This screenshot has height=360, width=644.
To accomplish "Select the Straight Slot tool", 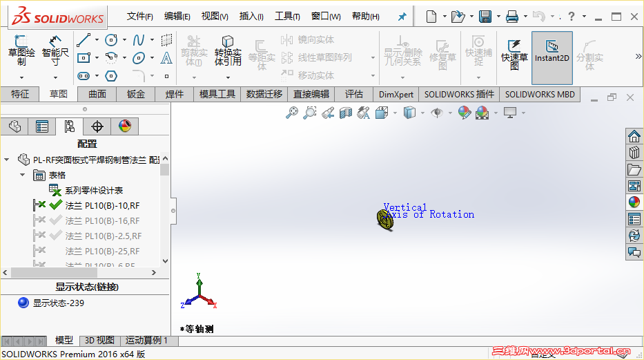I will [84, 75].
